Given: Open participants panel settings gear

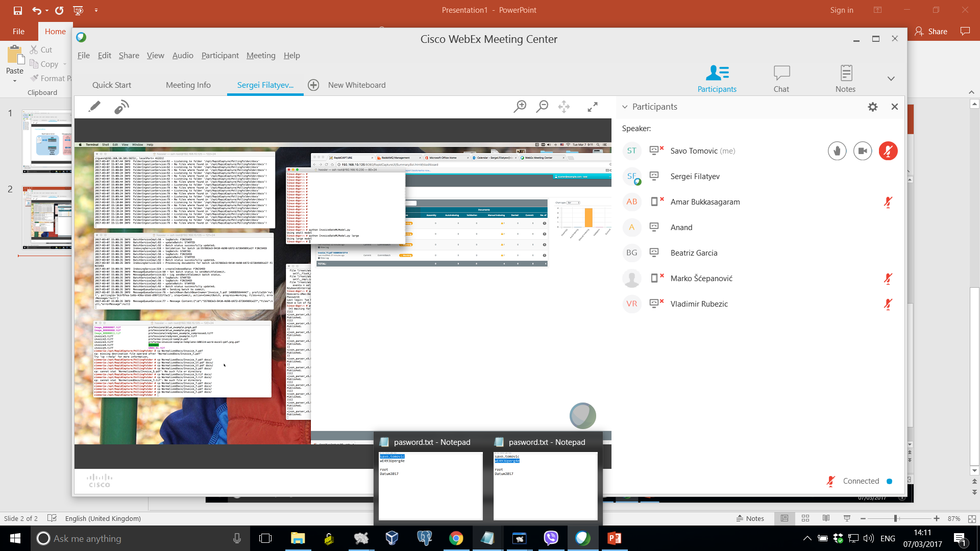Looking at the screenshot, I should (873, 107).
